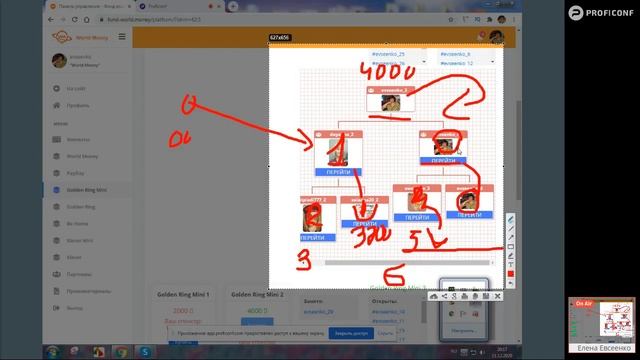Open Skype from the taskbar

point(144,352)
